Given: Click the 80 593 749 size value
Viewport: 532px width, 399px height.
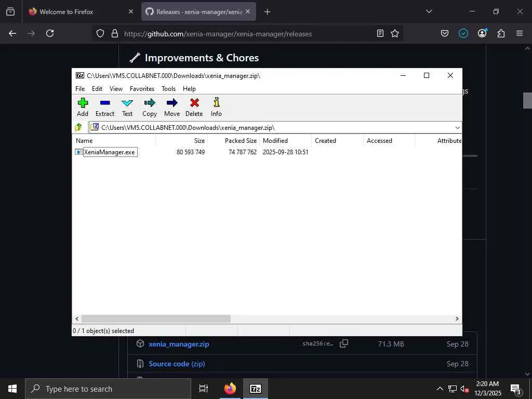Looking at the screenshot, I should 191,152.
